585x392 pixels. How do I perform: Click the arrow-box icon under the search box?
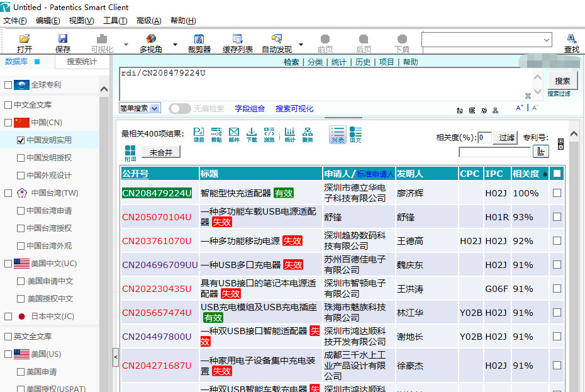[460, 111]
